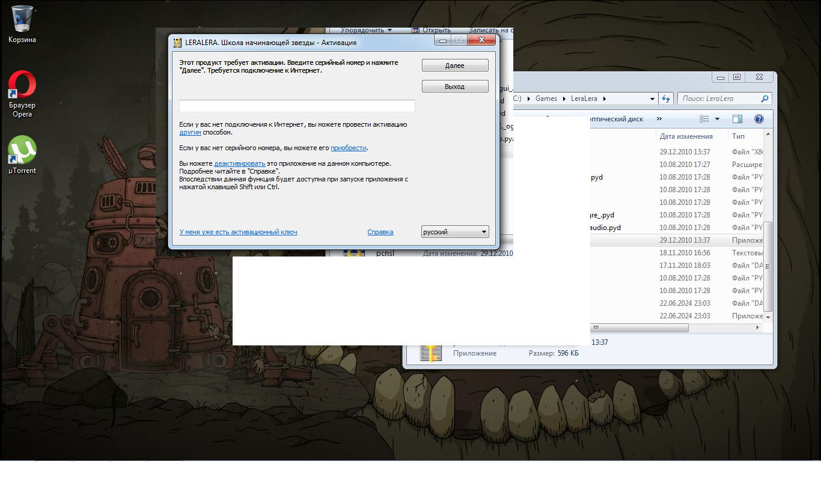Screen dimensions: 821x504
Task: Select LeraLera in the address bar breadcrumb
Action: 584,99
